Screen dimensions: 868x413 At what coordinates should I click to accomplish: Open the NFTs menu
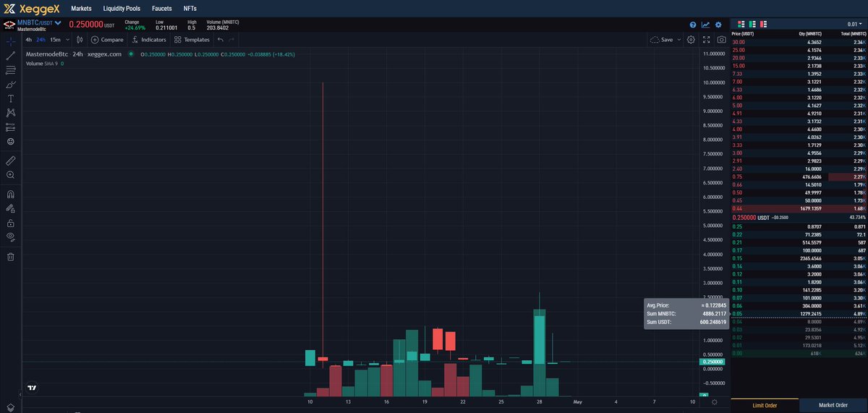pyautogui.click(x=190, y=8)
